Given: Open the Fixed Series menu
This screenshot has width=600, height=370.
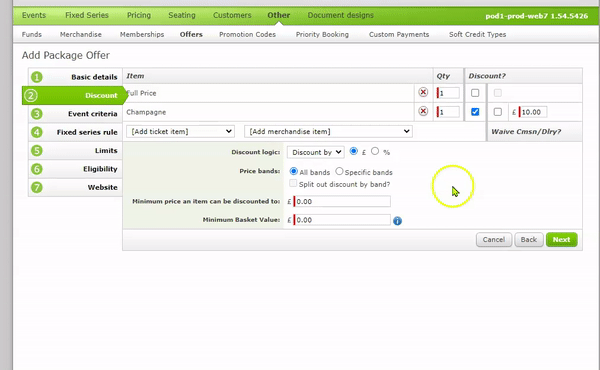Looking at the screenshot, I should [87, 15].
